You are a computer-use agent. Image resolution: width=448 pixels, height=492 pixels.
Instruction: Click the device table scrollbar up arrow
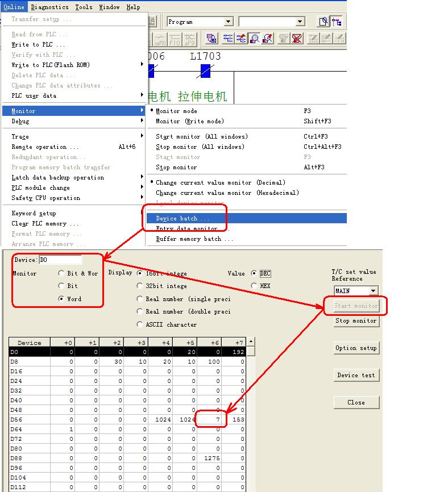(251, 342)
